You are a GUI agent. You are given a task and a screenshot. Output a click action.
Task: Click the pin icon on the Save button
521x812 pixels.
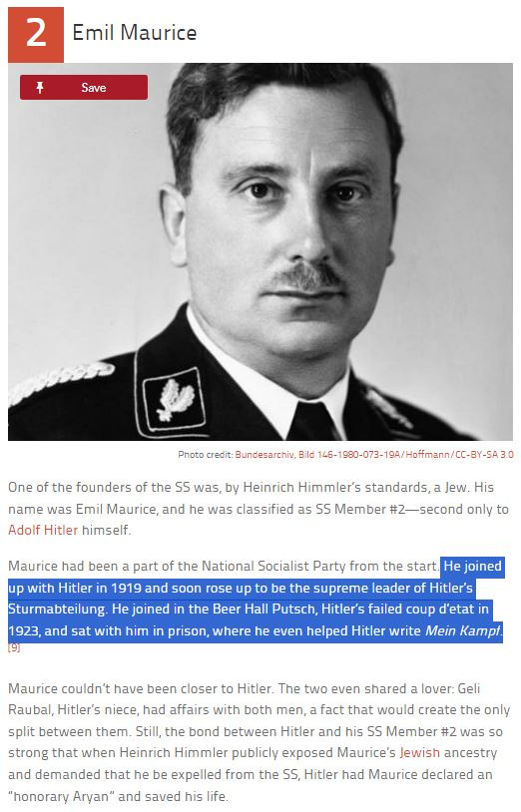click(40, 88)
